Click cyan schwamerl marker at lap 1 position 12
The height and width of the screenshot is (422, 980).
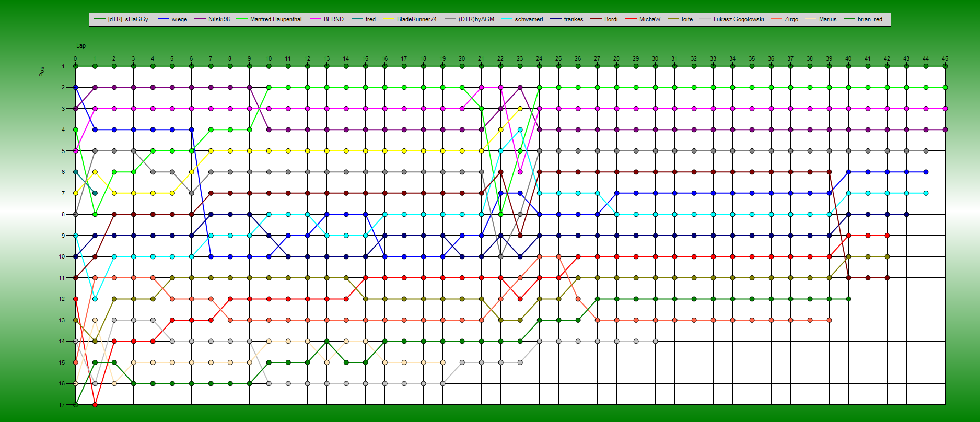[95, 299]
